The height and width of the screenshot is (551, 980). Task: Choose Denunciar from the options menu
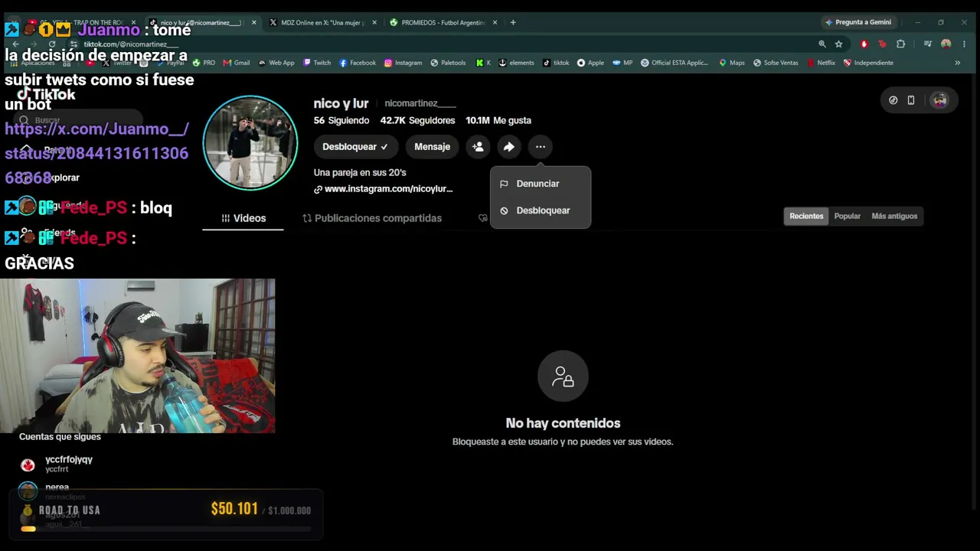[x=541, y=184]
